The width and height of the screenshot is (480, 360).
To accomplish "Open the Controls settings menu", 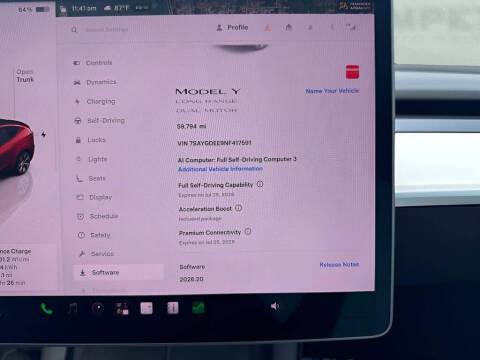I will click(93, 63).
